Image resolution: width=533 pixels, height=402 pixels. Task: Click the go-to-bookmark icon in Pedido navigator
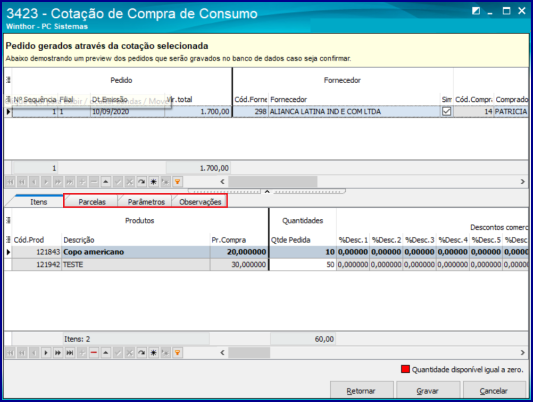click(x=165, y=182)
